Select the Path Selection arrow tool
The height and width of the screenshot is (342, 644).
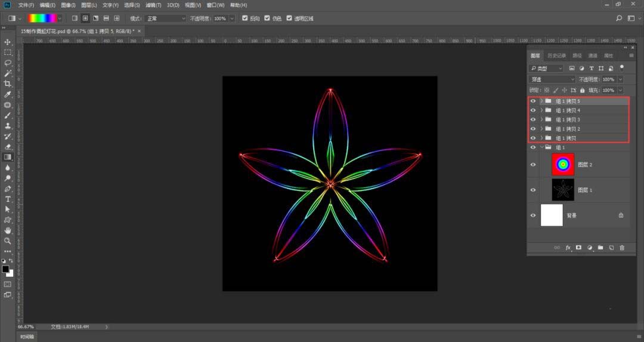click(x=7, y=209)
